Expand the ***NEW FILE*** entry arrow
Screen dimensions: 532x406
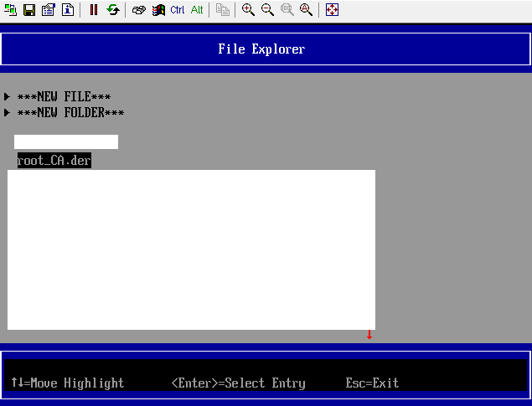8,97
